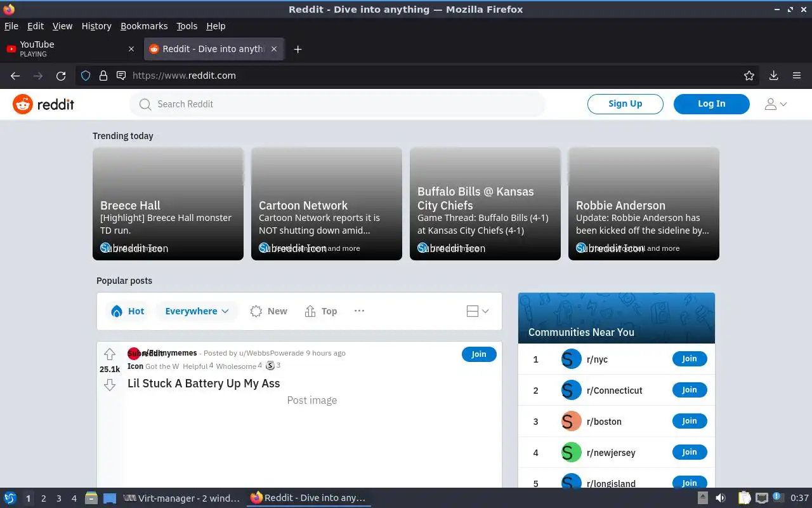Open the Tools menu
Image resolution: width=812 pixels, height=508 pixels.
187,26
